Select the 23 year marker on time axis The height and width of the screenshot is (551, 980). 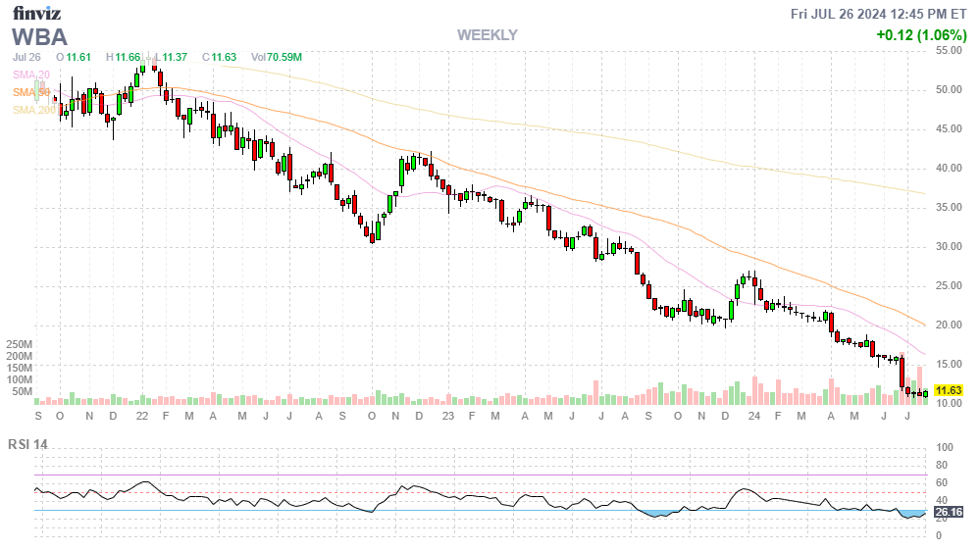pyautogui.click(x=448, y=416)
